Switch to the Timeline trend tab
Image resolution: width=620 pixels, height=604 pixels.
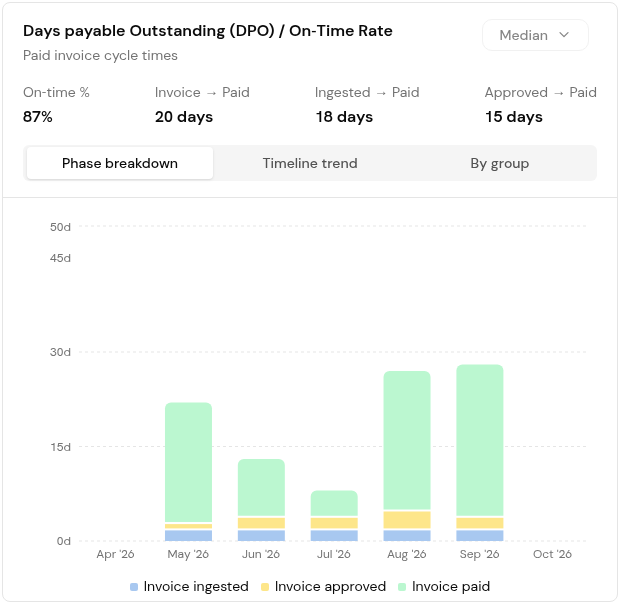point(310,163)
